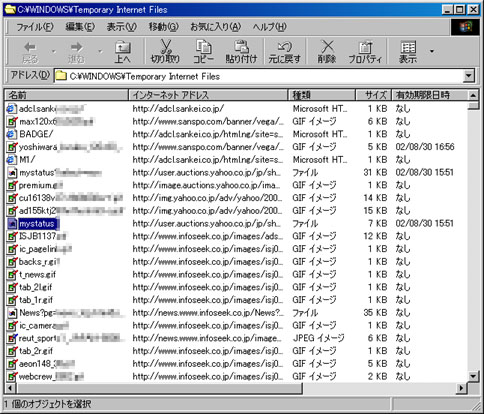Click the right arrow of the horizontal scrollbar
This screenshot has width=484, height=414.
pyautogui.click(x=462, y=388)
